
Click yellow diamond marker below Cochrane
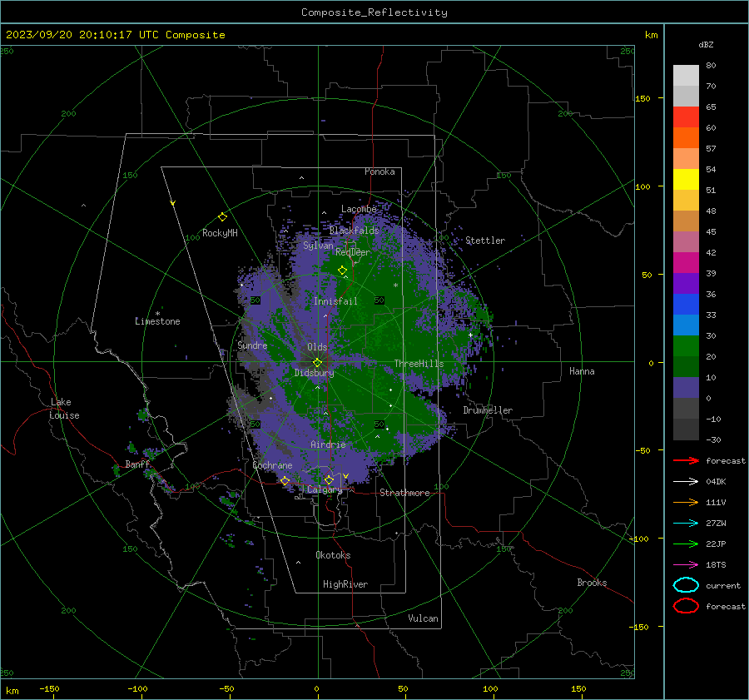(x=285, y=480)
